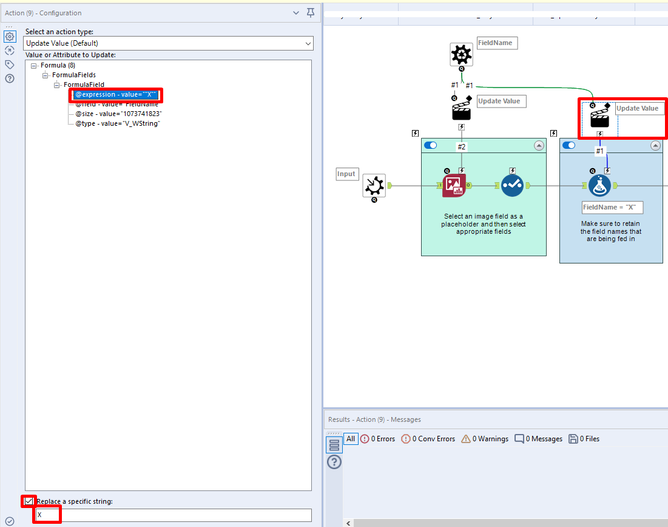Open the Annotation tag icon in sidebar
This screenshot has height=527, width=668.
9,64
